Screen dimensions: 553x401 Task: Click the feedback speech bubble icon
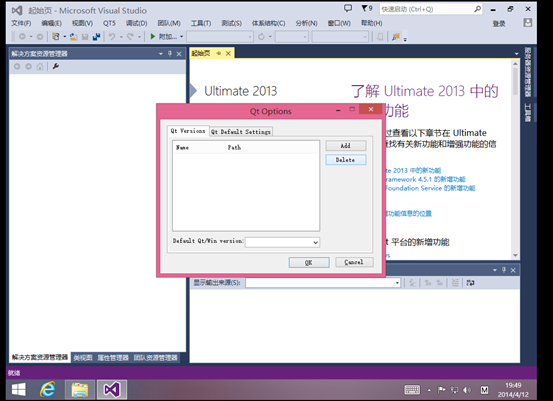point(348,8)
